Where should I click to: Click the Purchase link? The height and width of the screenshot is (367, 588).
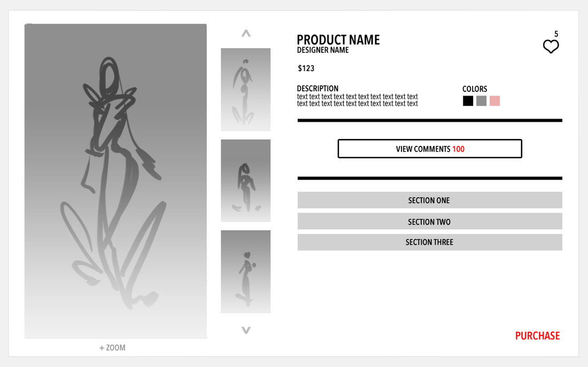point(537,336)
